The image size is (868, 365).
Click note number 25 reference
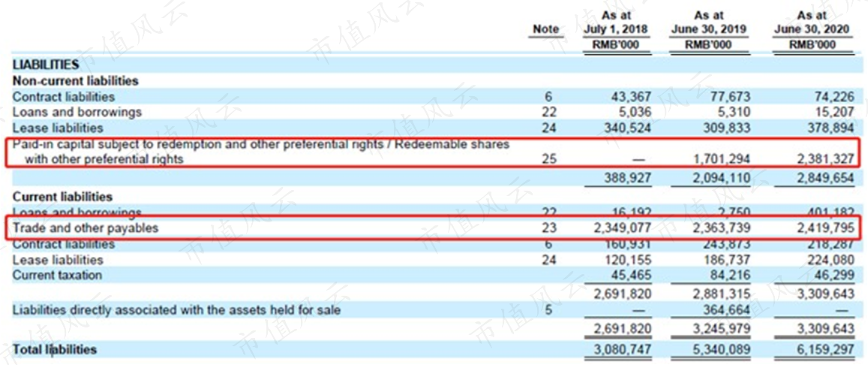click(548, 159)
